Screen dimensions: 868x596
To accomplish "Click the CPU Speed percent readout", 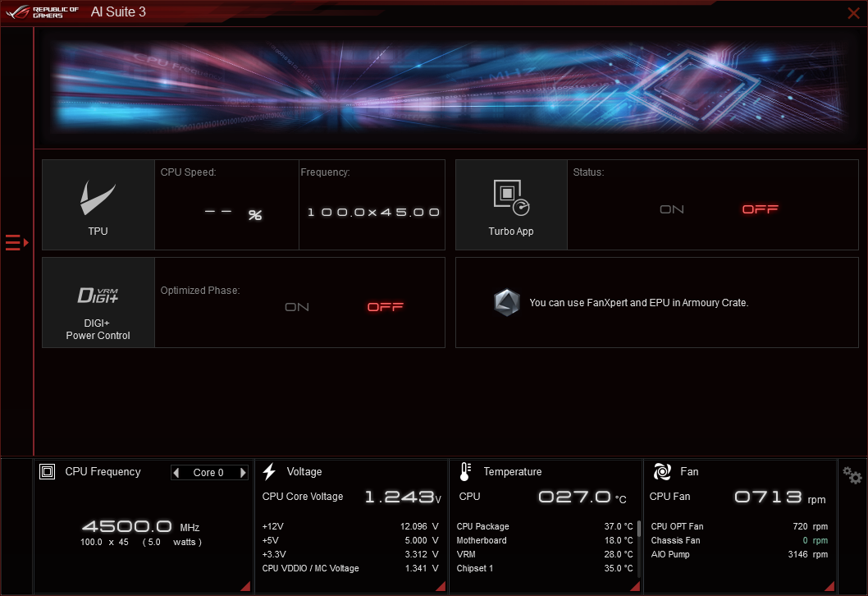I will (x=233, y=213).
